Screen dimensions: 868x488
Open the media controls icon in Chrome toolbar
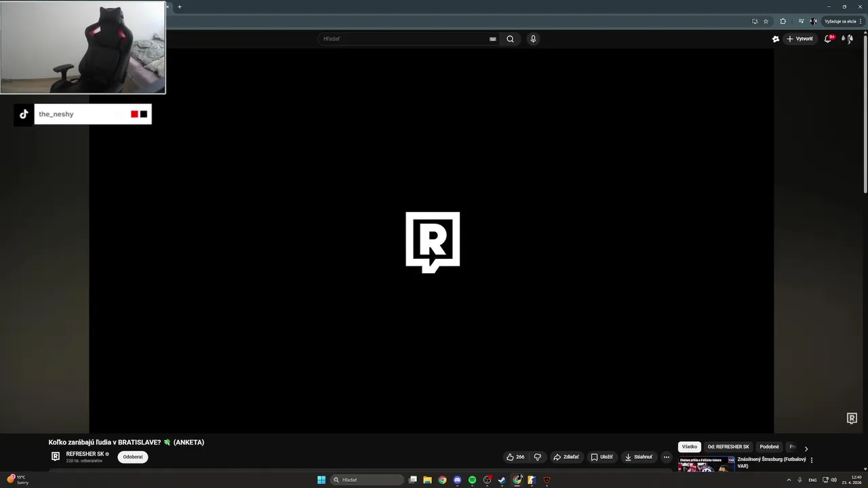point(801,21)
